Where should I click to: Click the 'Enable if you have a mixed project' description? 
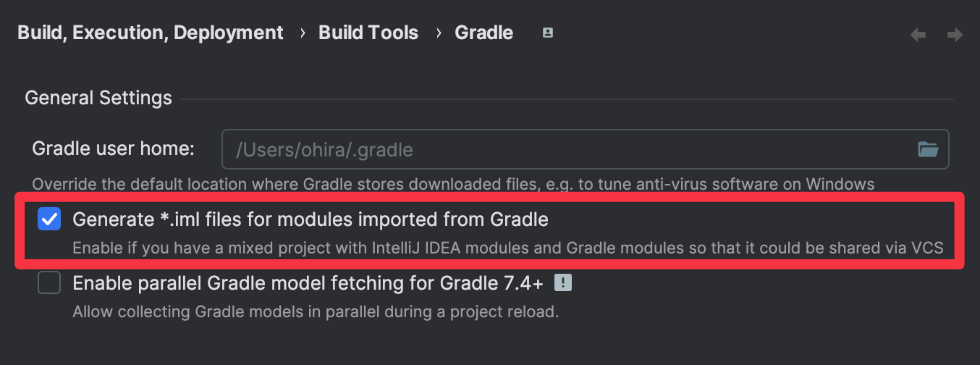(x=508, y=248)
